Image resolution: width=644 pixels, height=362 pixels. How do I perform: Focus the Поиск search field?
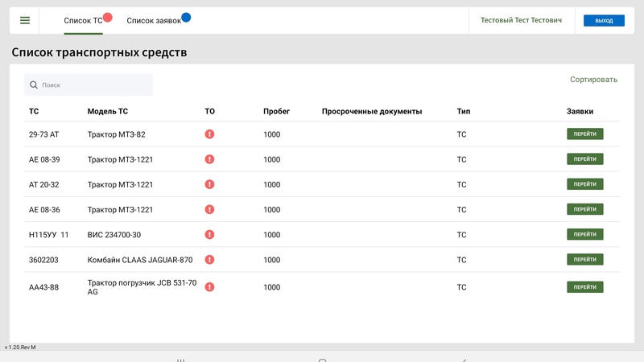pyautogui.click(x=93, y=84)
